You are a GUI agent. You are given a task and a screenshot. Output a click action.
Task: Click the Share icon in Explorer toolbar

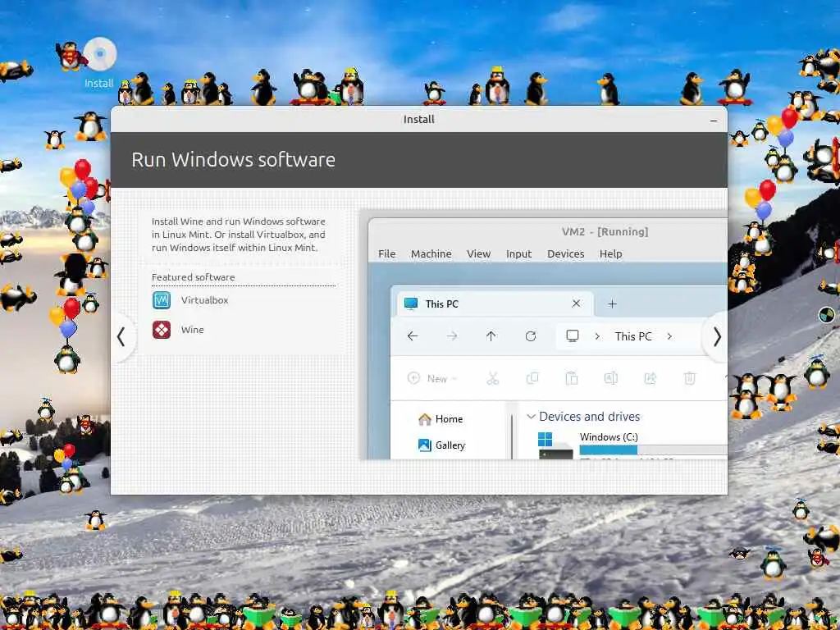click(x=651, y=379)
